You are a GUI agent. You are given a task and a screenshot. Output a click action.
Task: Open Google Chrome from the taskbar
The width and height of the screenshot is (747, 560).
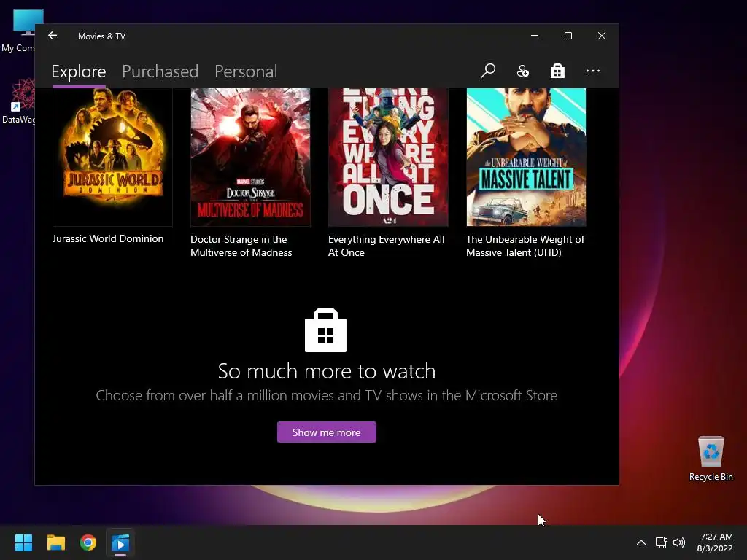[x=88, y=542]
